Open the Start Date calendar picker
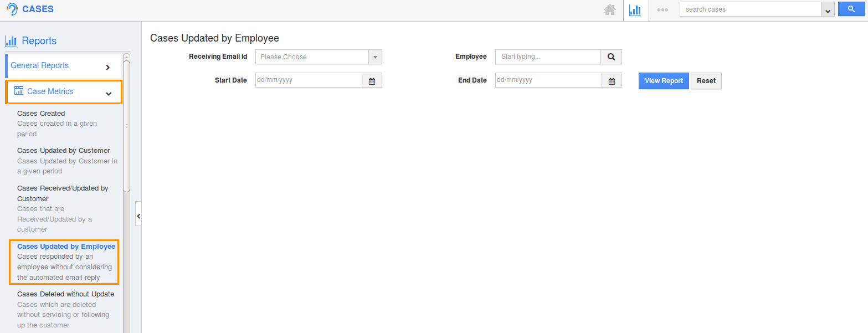This screenshot has height=333, width=868. click(372, 80)
